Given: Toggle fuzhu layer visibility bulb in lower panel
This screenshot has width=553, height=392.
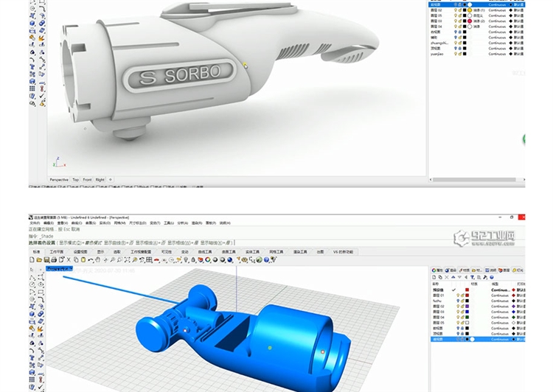Looking at the screenshot, I should tap(458, 301).
